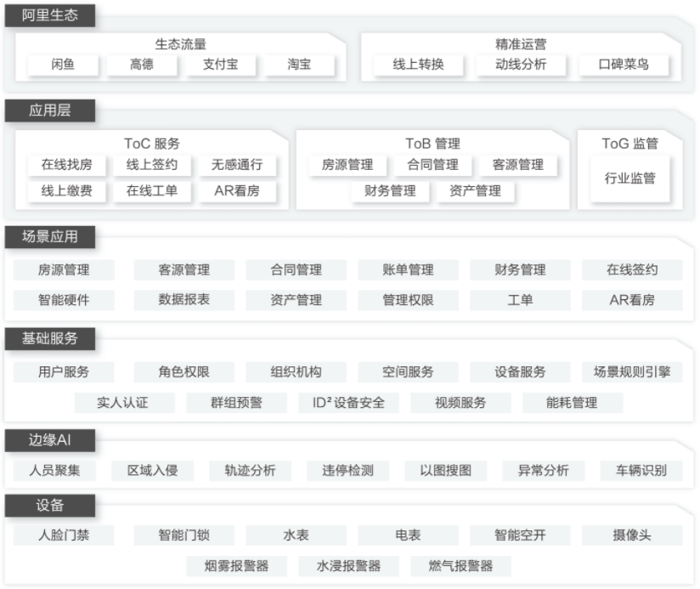700x589 pixels.
Task: Click the 边缘AI section header
Action: (x=50, y=440)
